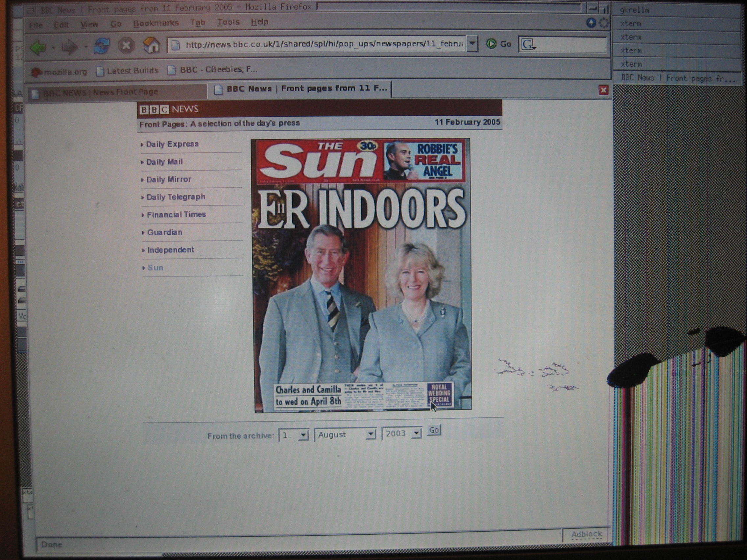This screenshot has width=747, height=560.
Task: Click the Sun front page image
Action: pyautogui.click(x=361, y=275)
